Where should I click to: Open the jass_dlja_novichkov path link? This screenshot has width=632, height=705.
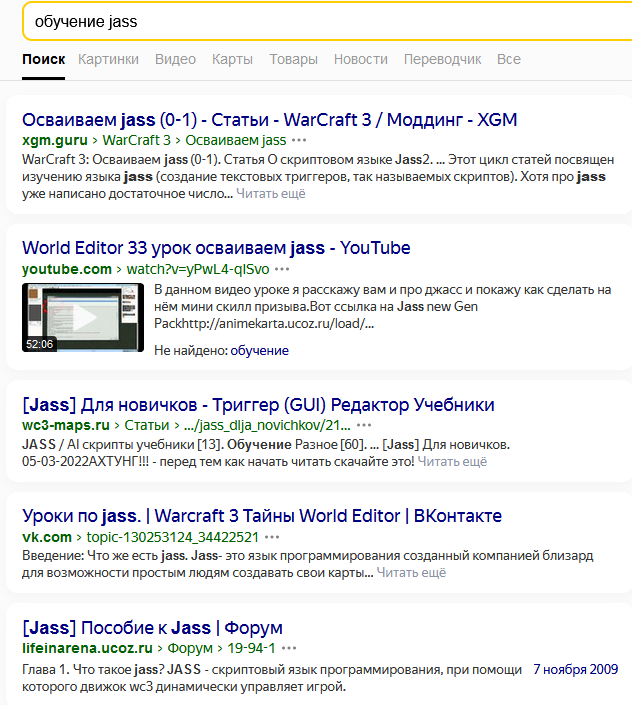pos(267,425)
